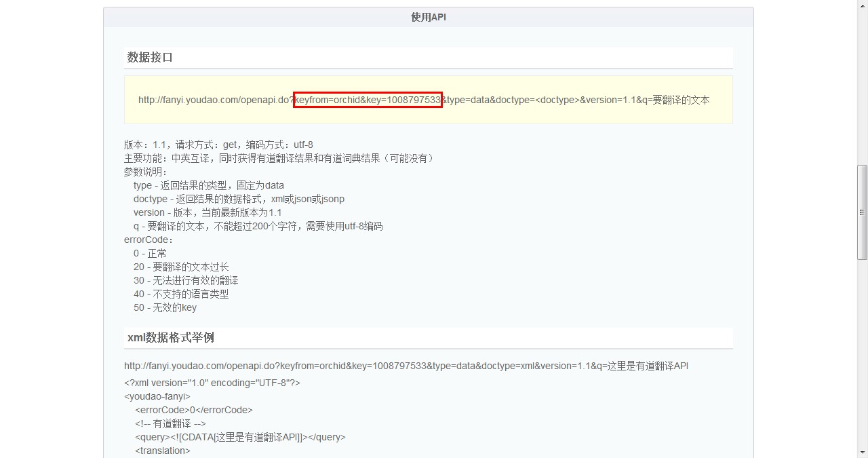Click the errorCode： label
The width and height of the screenshot is (868, 458).
149,240
